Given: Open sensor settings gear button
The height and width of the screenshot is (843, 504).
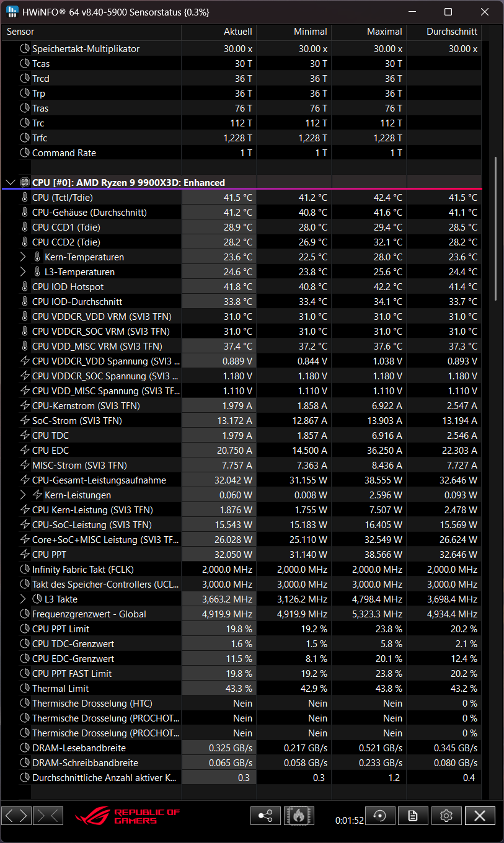Looking at the screenshot, I should [446, 816].
